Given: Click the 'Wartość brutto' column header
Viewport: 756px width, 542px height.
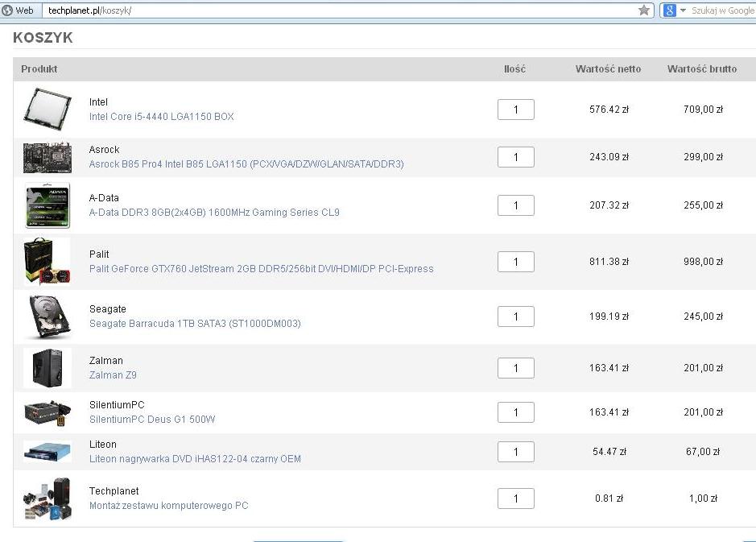Looking at the screenshot, I should coord(702,69).
